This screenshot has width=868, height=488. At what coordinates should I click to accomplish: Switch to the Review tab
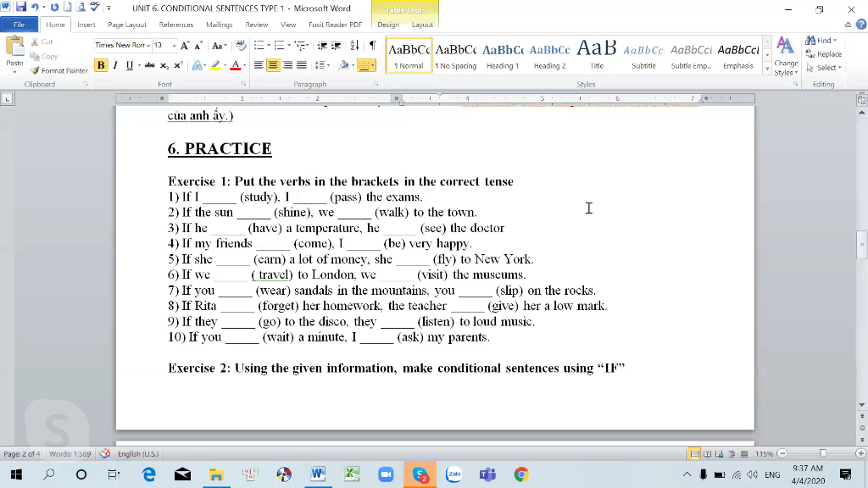coord(256,25)
